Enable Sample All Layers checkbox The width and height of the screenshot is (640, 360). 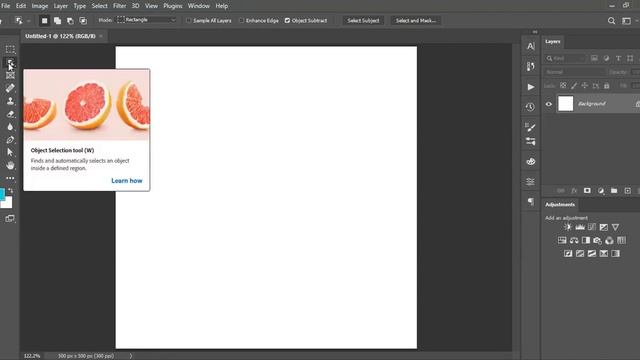coord(189,20)
